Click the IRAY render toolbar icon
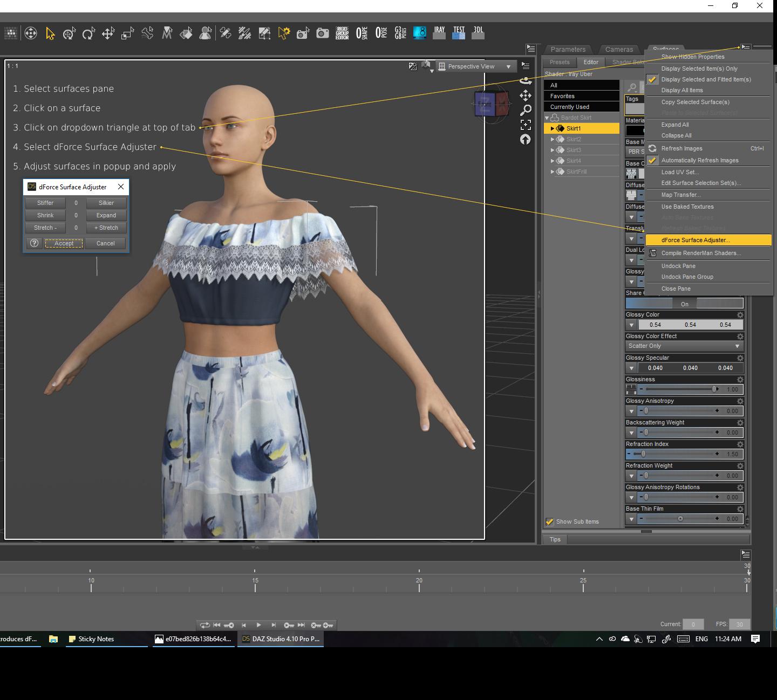The width and height of the screenshot is (777, 700). [x=439, y=33]
